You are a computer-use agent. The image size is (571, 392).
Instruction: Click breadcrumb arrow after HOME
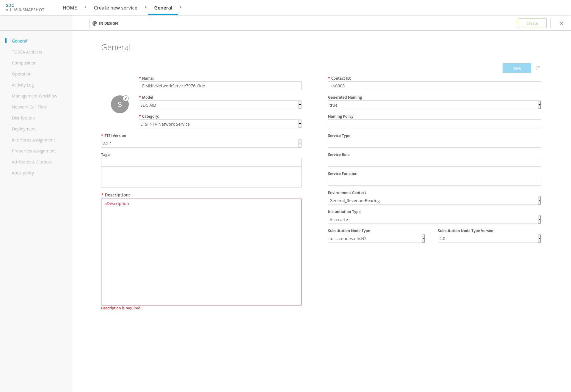click(85, 7)
